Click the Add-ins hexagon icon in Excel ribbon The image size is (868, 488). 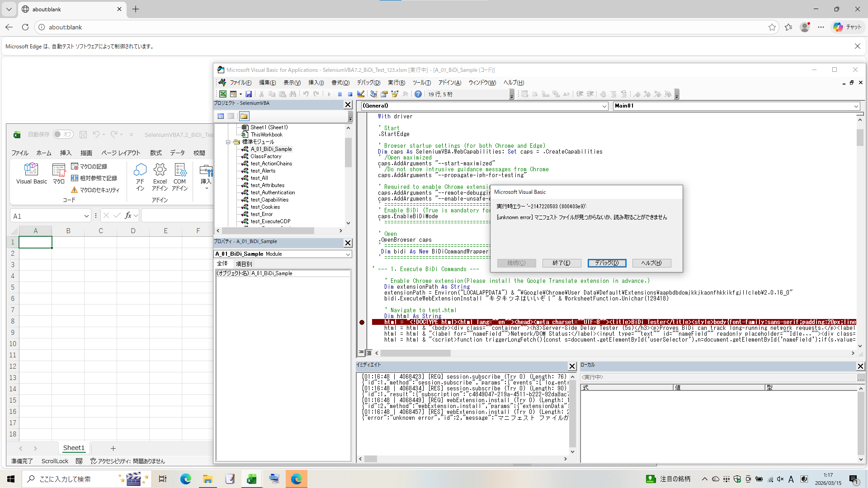point(140,177)
